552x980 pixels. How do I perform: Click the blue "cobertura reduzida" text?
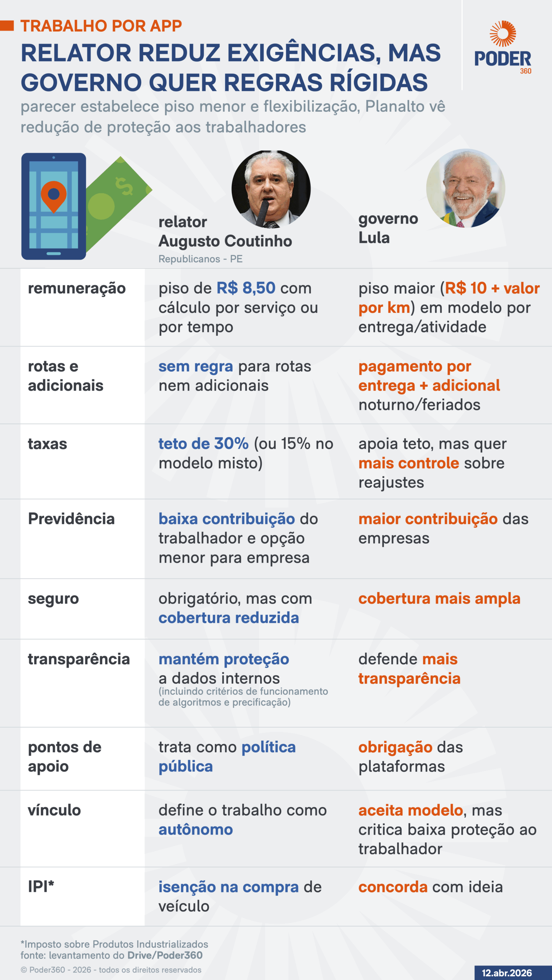[229, 618]
